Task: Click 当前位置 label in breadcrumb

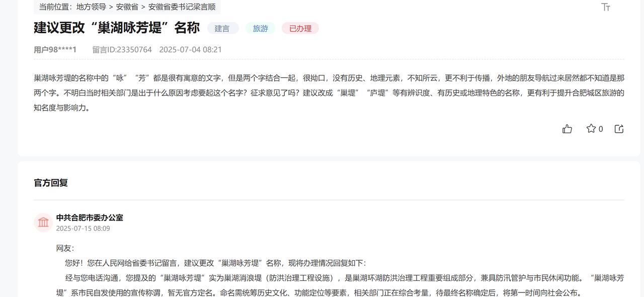Action: pyautogui.click(x=55, y=7)
